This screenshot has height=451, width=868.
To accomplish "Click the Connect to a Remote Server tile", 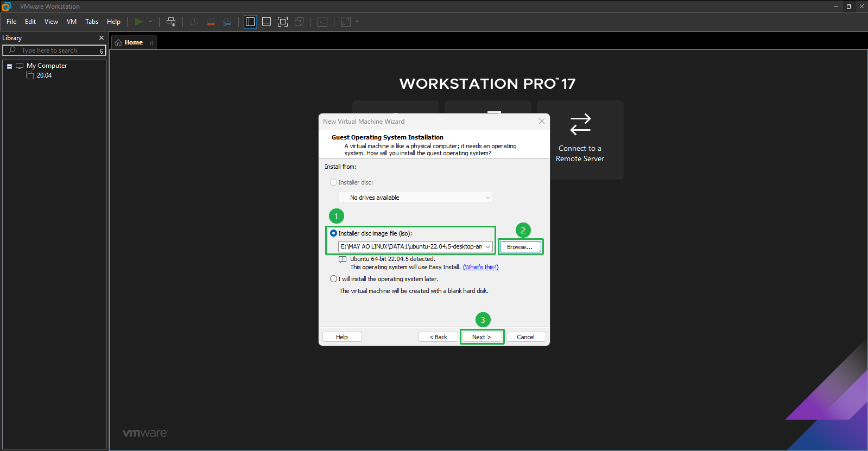I will tap(580, 140).
